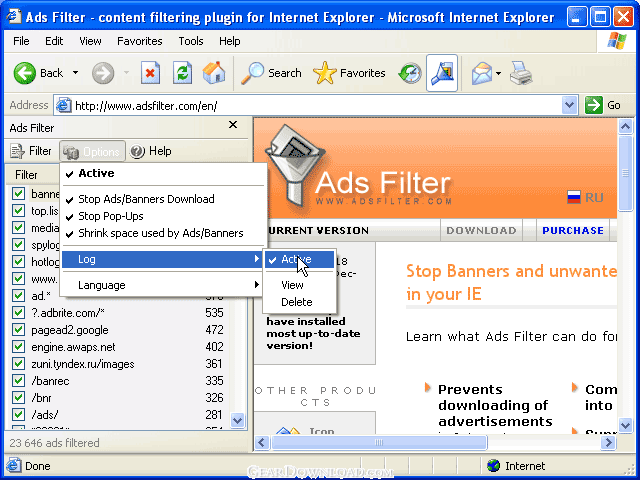
Task: Click the History toolbar icon
Action: 410,73
